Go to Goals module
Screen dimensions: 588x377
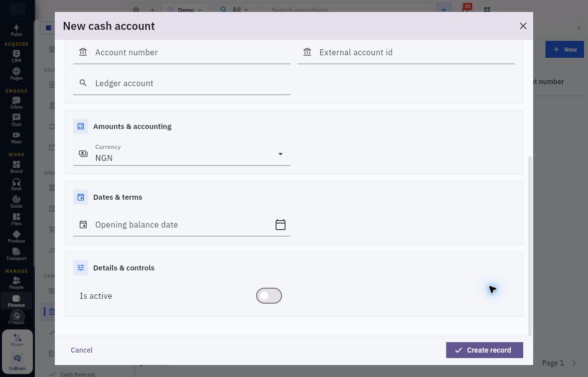pos(16,202)
